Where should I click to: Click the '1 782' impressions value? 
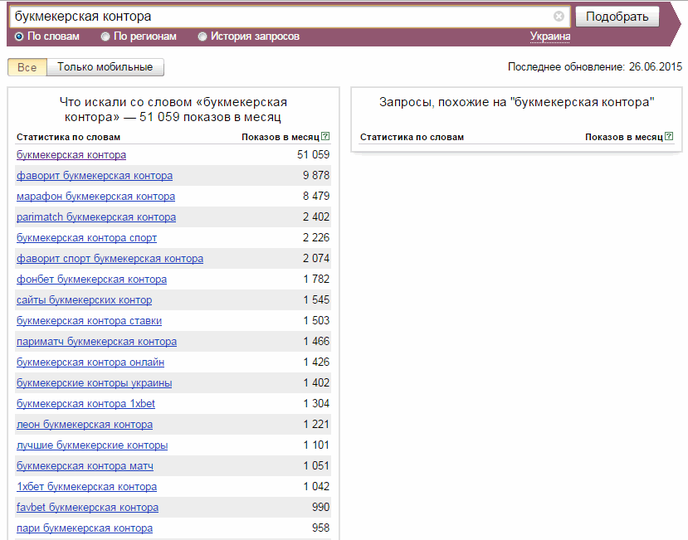pyautogui.click(x=316, y=279)
